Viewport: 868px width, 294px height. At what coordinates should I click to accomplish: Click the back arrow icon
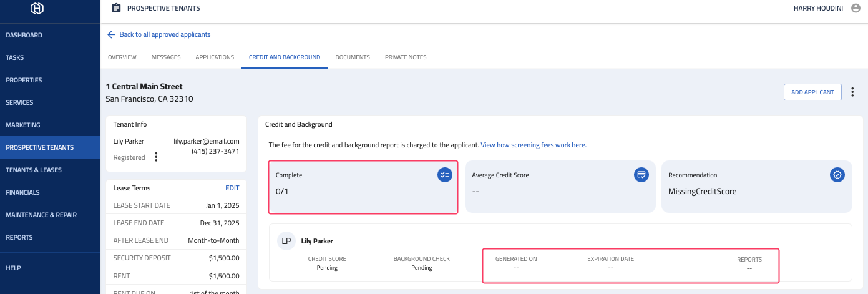click(111, 34)
